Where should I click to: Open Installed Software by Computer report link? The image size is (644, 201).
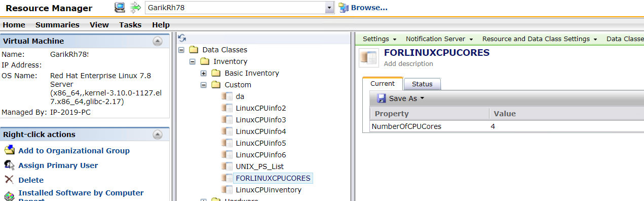[81, 196]
